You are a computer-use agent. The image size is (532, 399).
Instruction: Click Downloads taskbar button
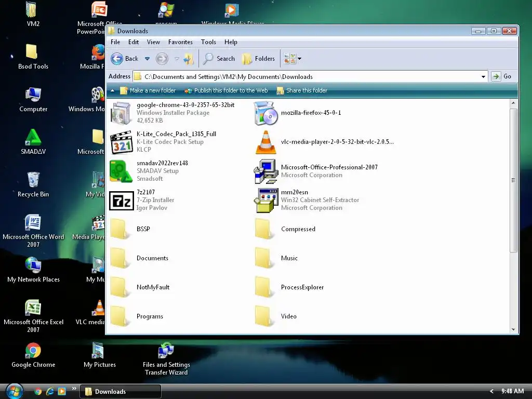121,392
